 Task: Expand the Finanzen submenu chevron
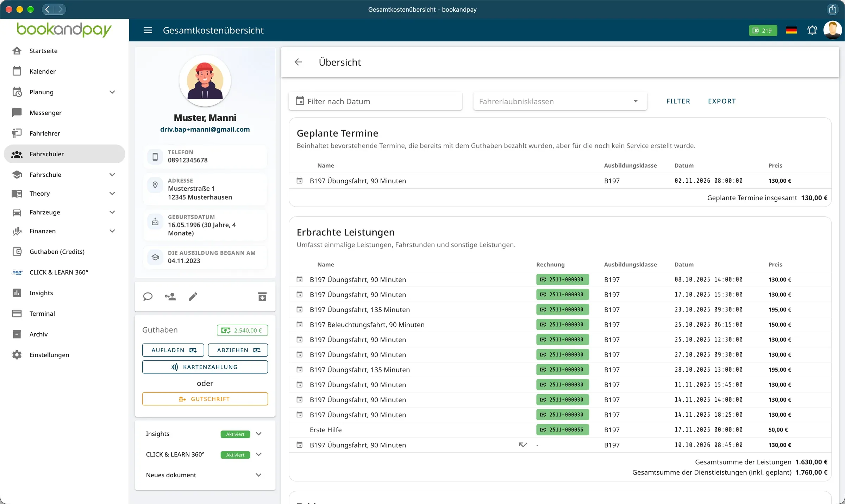tap(112, 231)
